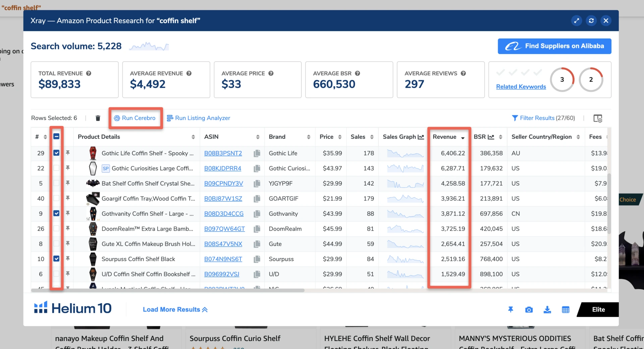Click Find Suppliers on Alibaba
Screen dimensions: 644x349
(x=554, y=46)
